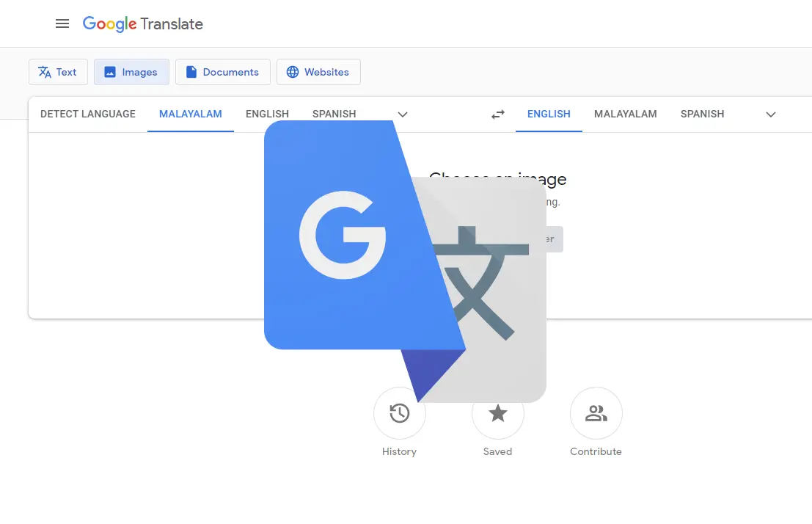Open translation History

point(399,413)
